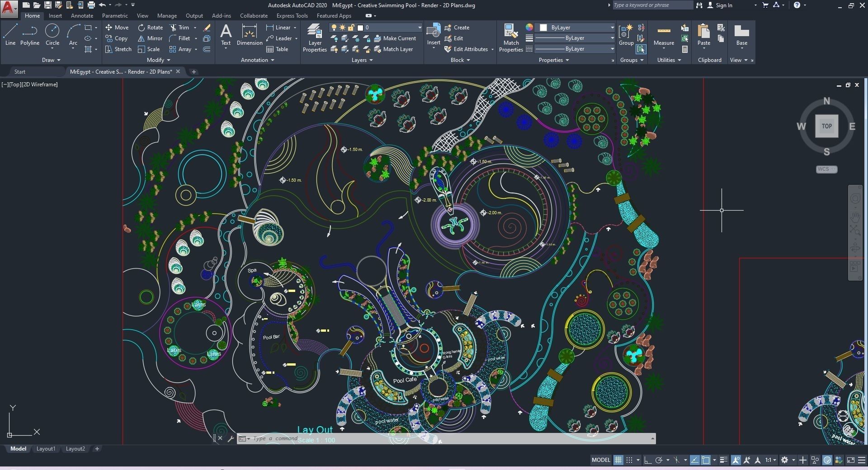Click the Paste clipboard tool
Image resolution: width=868 pixels, height=470 pixels.
tap(703, 35)
